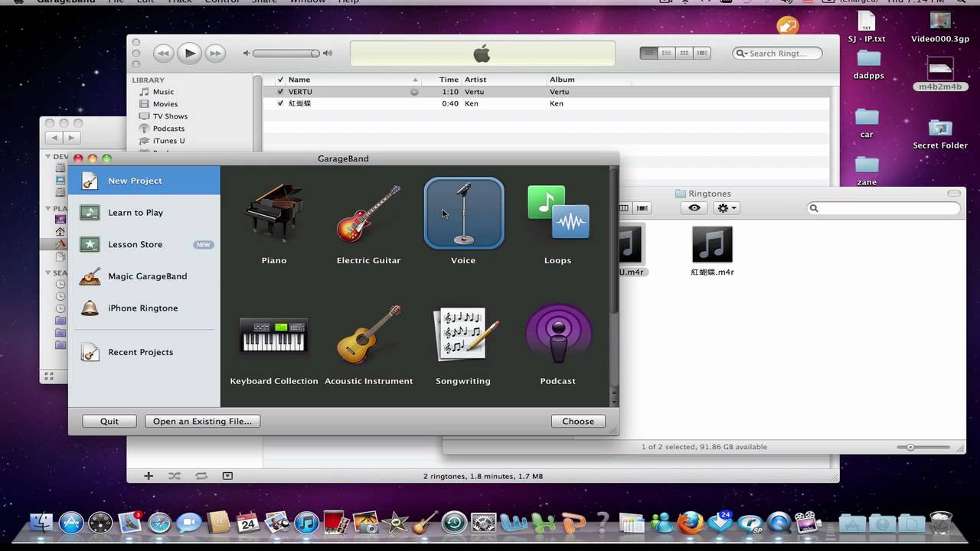Open iTunes from the Dock
This screenshot has width=980, height=551.
(306, 523)
